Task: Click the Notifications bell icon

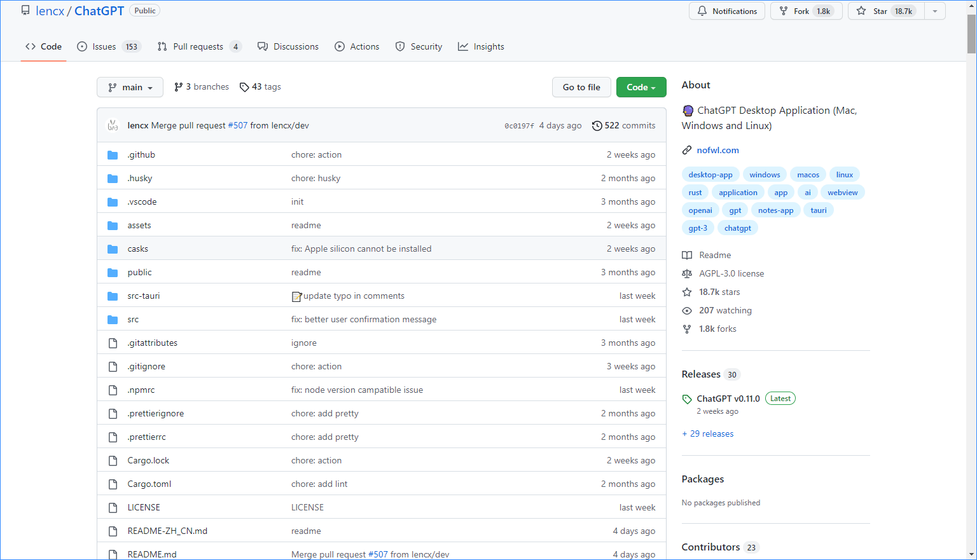Action: point(702,11)
